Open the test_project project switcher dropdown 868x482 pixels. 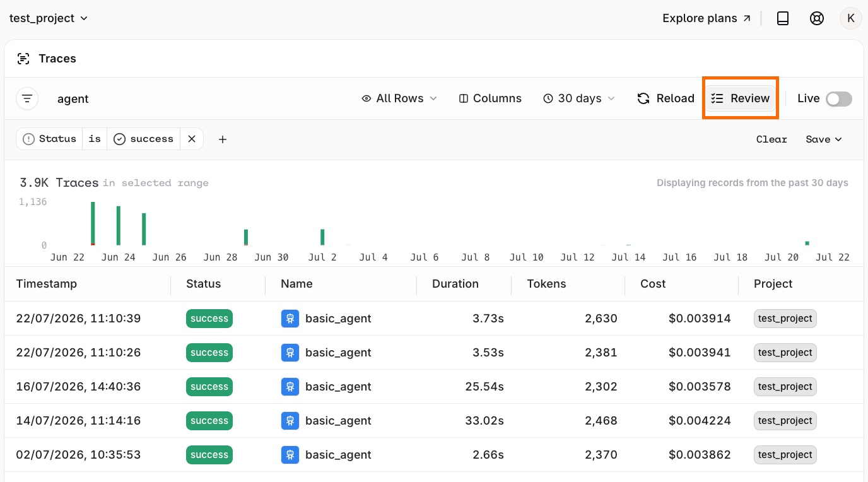point(49,18)
